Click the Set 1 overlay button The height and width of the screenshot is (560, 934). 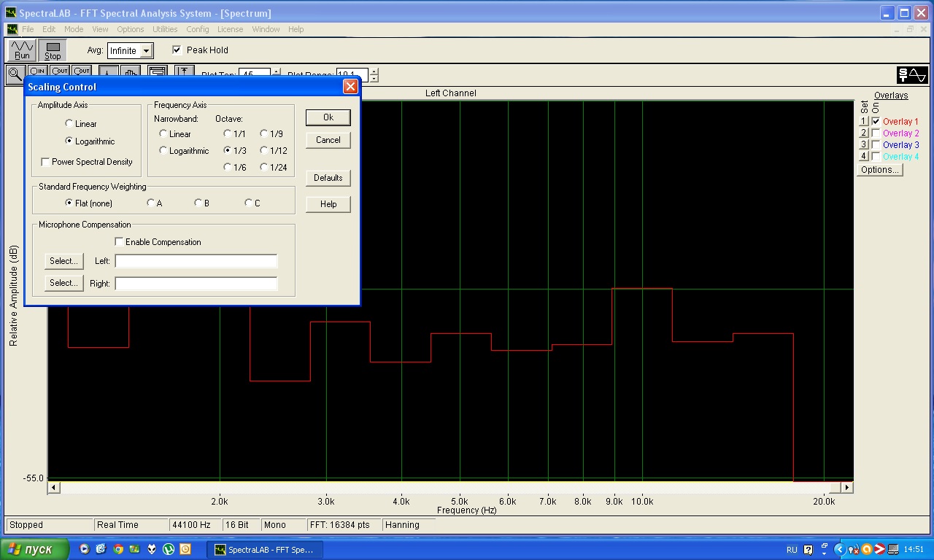point(863,122)
